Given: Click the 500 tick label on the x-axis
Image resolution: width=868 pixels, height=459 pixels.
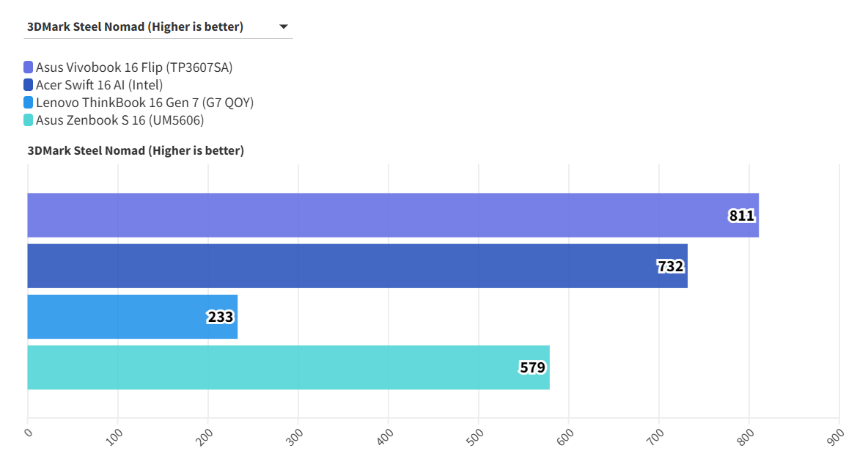Looking at the screenshot, I should pyautogui.click(x=477, y=434).
